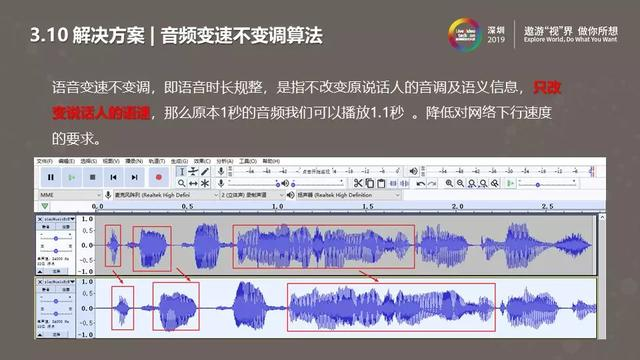Image resolution: width=640 pixels, height=360 pixels.
Task: Open the stereo recording channels dropdown
Action: coord(252,195)
